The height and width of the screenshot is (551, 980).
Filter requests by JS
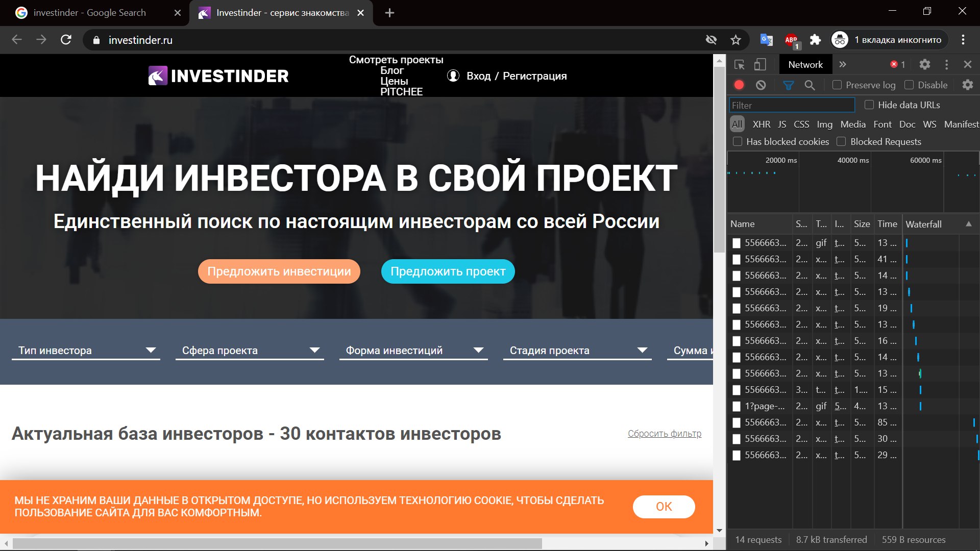pyautogui.click(x=782, y=124)
